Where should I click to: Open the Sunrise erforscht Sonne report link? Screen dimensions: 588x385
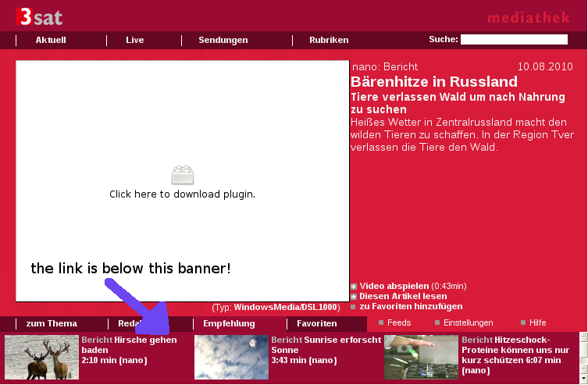308,345
